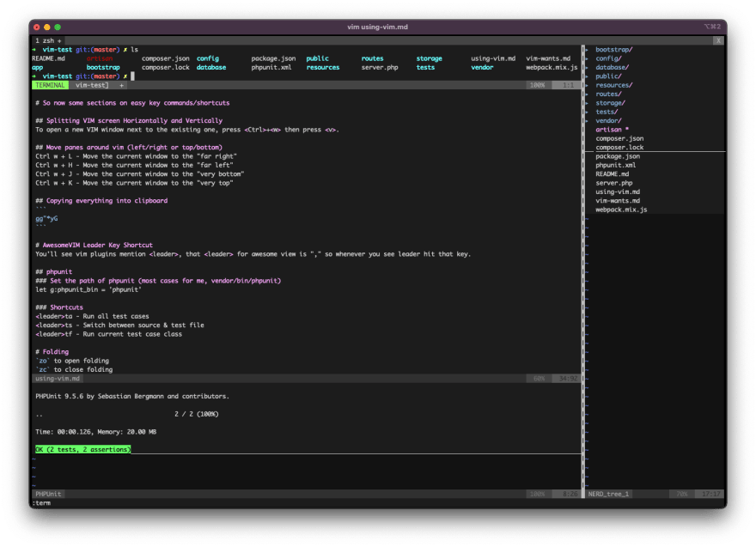The image size is (756, 547).
Task: Click 'git:(master)' on the ls prompt line
Action: [x=97, y=50]
